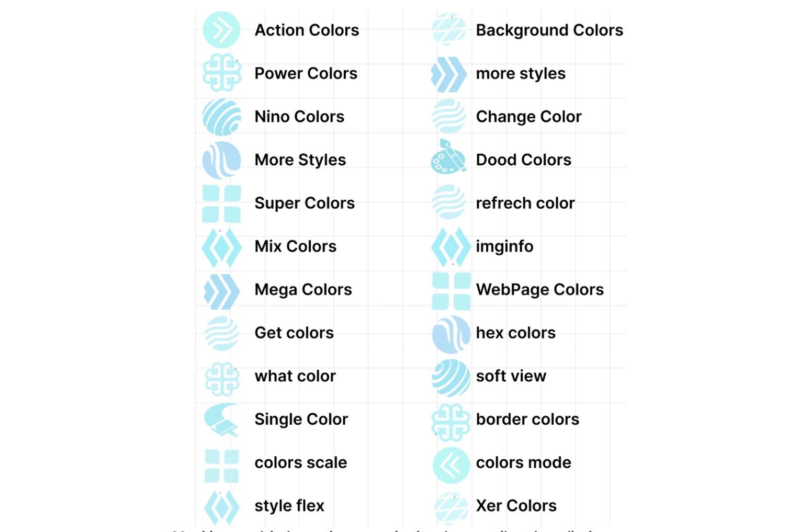Click the Change Color wavy circle icon
This screenshot has height=532, width=788.
tap(449, 117)
